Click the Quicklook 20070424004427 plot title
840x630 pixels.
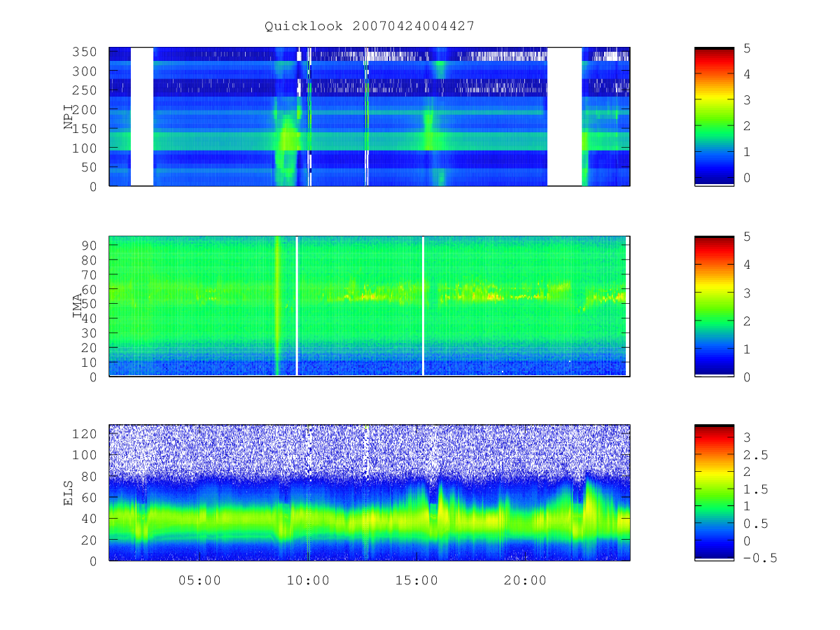click(370, 26)
